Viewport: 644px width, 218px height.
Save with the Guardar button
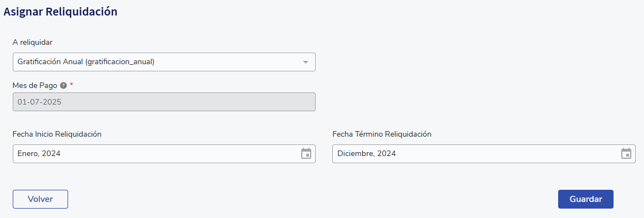[586, 199]
